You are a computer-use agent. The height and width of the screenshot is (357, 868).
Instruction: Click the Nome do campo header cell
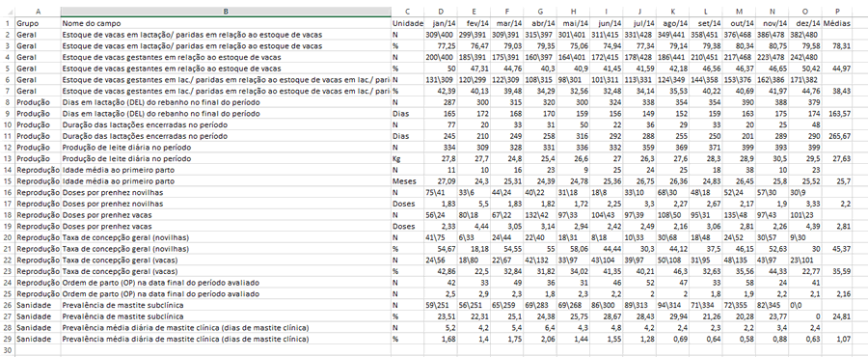[226, 24]
